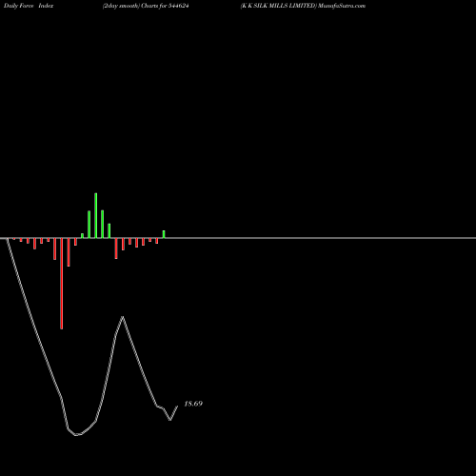Click the '(K K SILK MILLS LIMITED) MunafaSutra.com' text
The image size is (476, 476).
303,6
